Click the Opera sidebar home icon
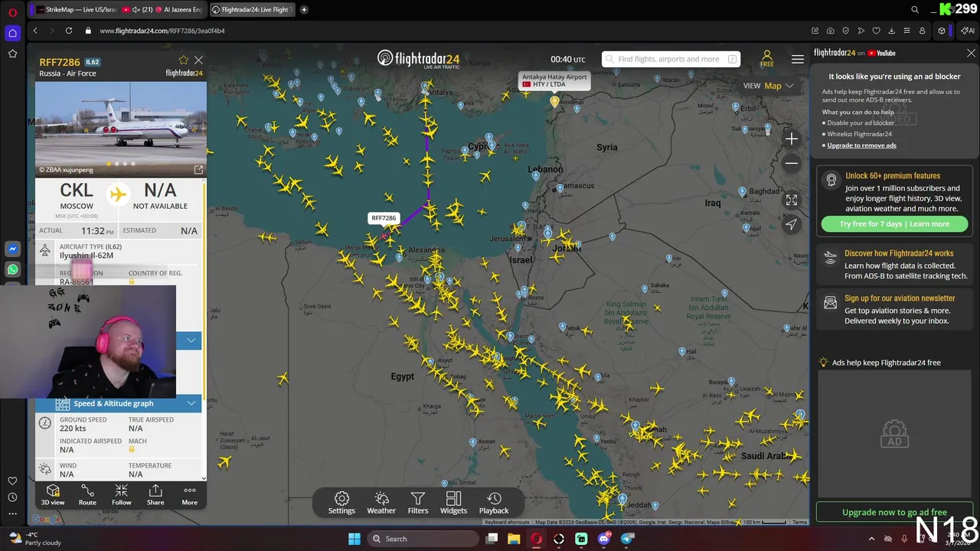This screenshot has width=980, height=551. pos(12,33)
